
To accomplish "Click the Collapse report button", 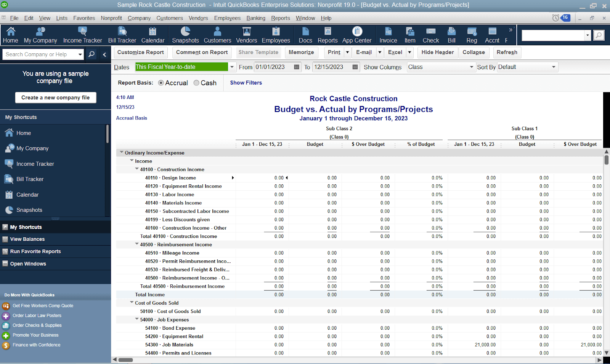I will tap(474, 52).
